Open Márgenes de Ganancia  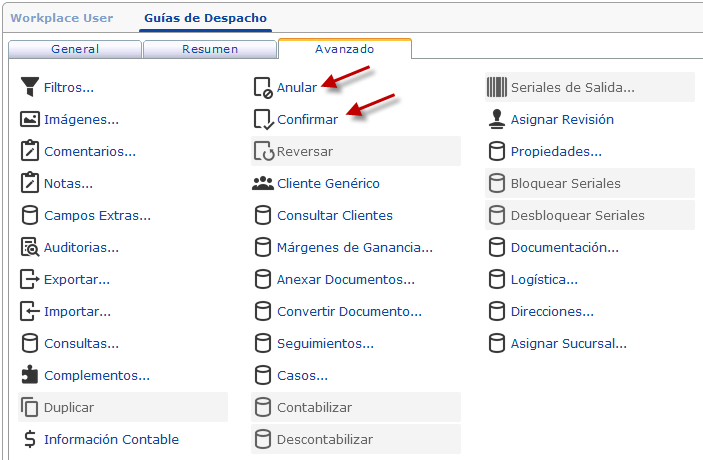(354, 247)
